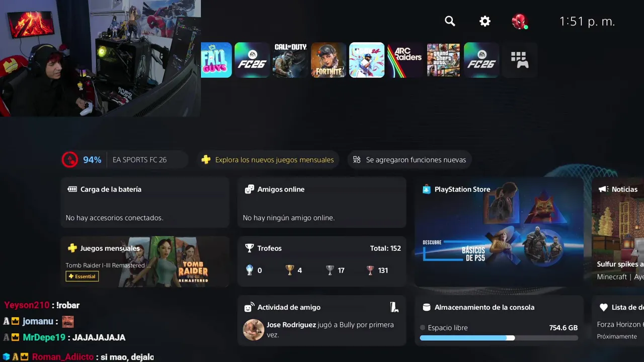Launch the Call of Duty tile
This screenshot has width=644, height=362.
[x=290, y=60]
